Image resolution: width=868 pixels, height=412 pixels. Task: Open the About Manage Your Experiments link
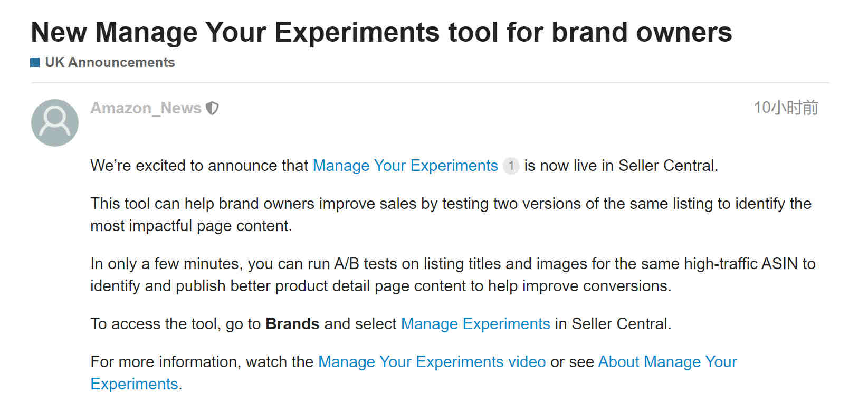(667, 362)
